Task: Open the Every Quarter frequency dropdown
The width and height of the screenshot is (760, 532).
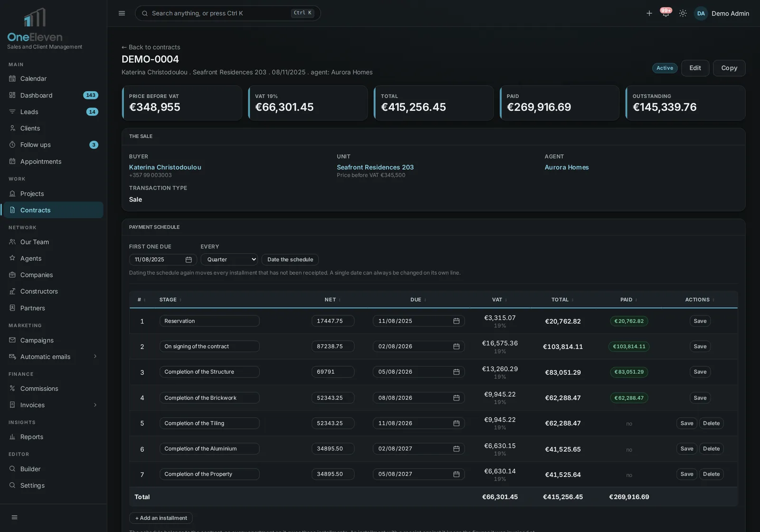Action: pyautogui.click(x=229, y=260)
